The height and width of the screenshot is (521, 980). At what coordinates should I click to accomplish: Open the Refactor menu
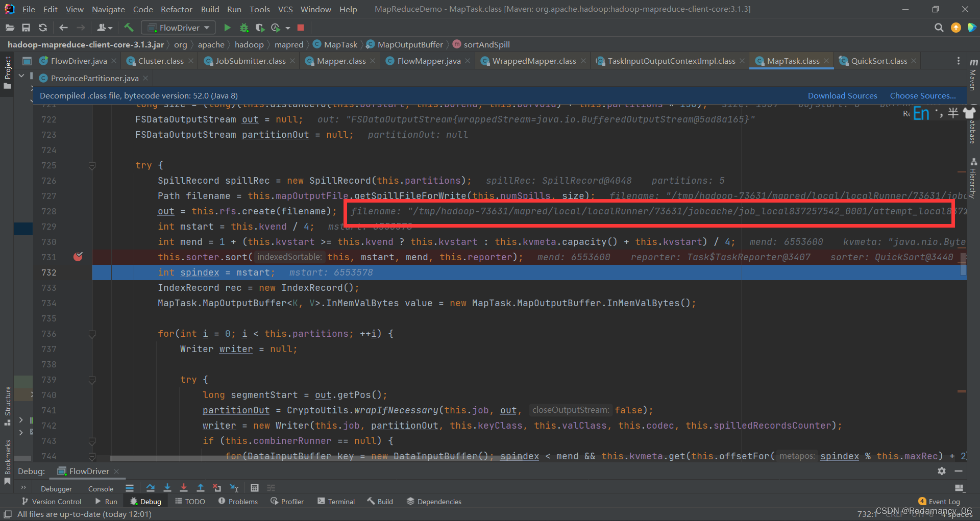pyautogui.click(x=176, y=9)
